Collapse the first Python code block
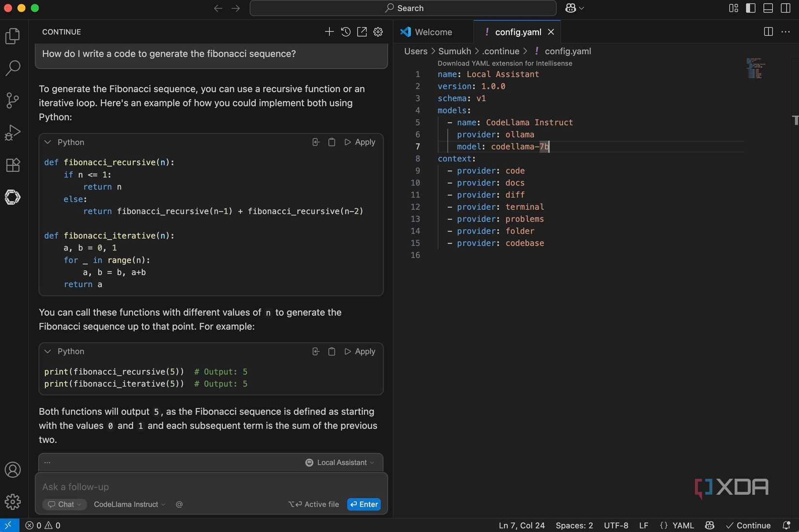This screenshot has height=532, width=799. pyautogui.click(x=47, y=142)
